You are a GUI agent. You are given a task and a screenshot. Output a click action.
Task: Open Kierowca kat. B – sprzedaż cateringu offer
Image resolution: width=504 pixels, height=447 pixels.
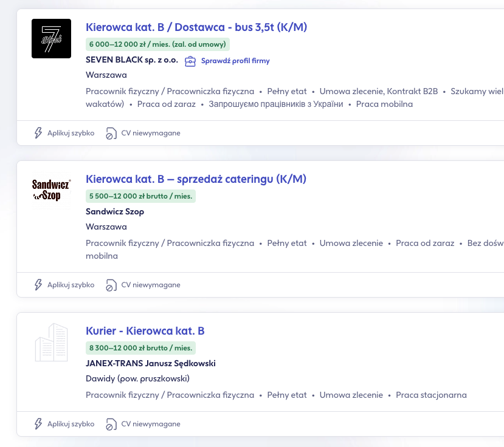pyautogui.click(x=196, y=179)
